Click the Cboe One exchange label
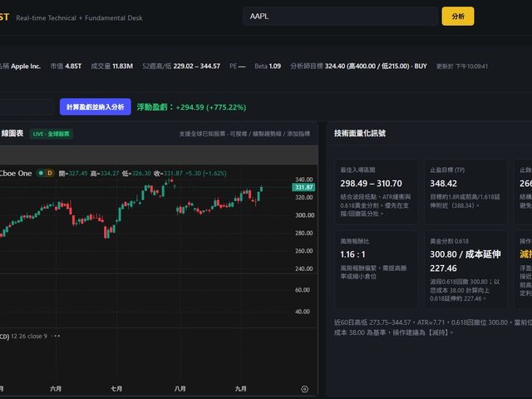 (x=16, y=174)
